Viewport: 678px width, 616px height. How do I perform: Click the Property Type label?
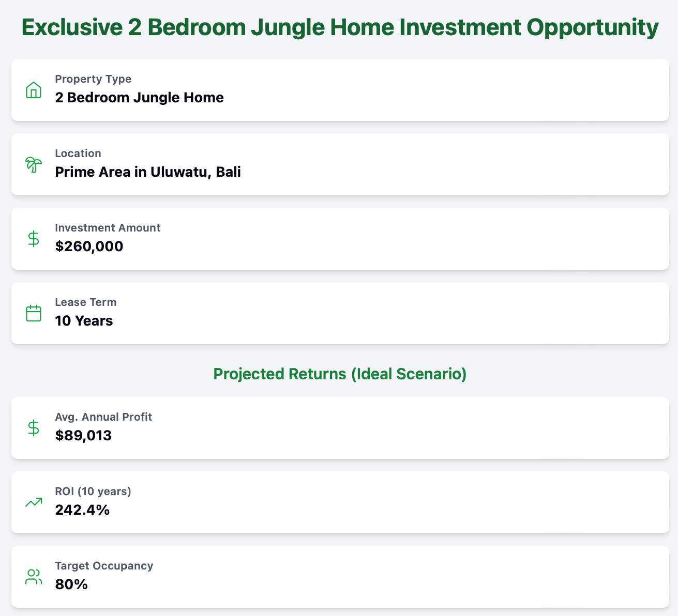(x=93, y=79)
